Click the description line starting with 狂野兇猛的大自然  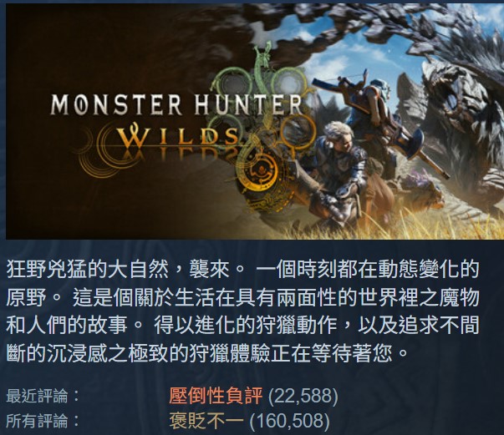click(242, 270)
